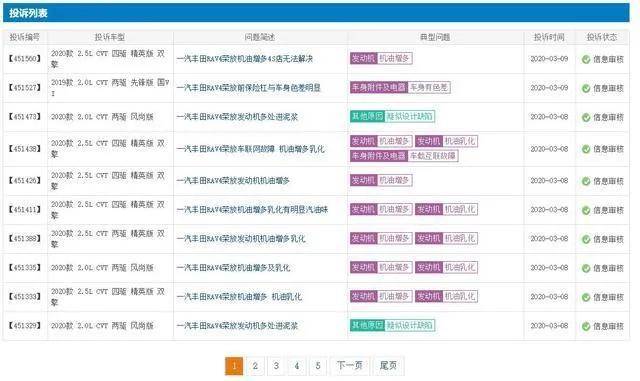Click model 2020款 2.0L CVT 两驱 风尚版 in row 451473
The height and width of the screenshot is (381, 640).
pos(102,117)
